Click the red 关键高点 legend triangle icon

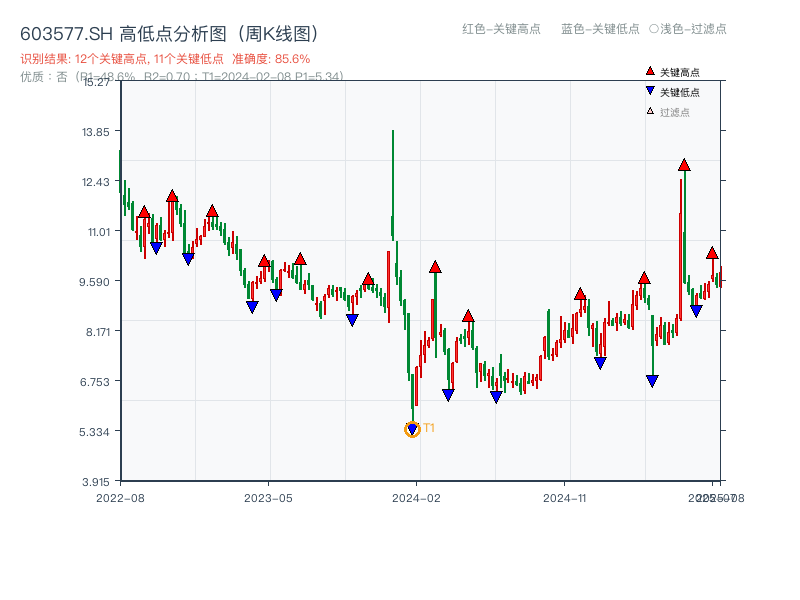[650, 72]
